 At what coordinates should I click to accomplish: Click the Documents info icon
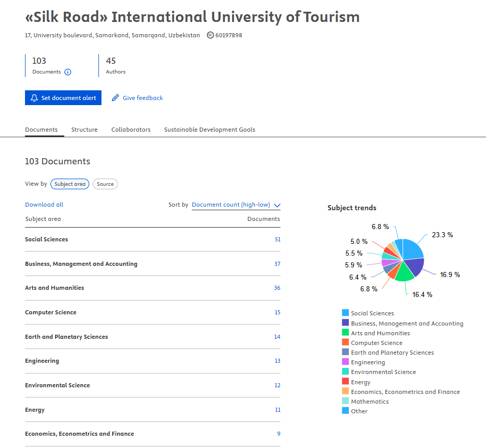pyautogui.click(x=68, y=72)
